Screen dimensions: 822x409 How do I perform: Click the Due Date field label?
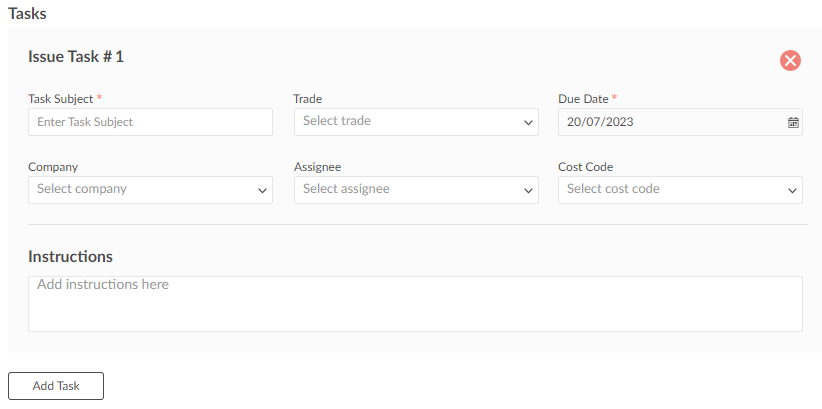click(x=583, y=99)
